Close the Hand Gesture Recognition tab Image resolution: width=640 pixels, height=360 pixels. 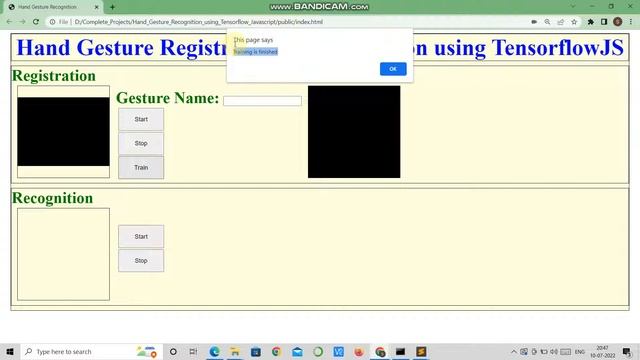pos(97,7)
